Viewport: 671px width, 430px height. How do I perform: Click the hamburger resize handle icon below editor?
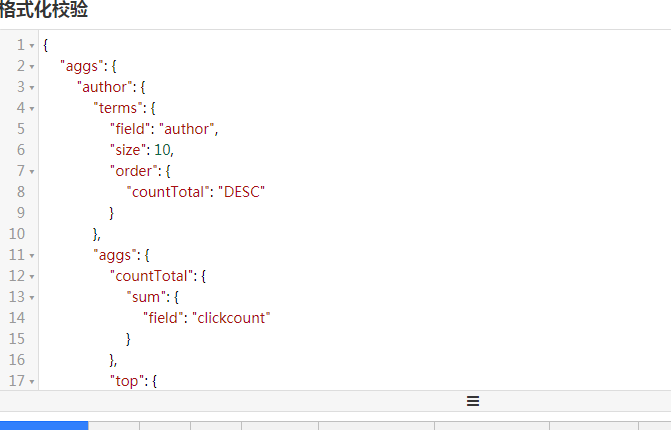pos(473,401)
